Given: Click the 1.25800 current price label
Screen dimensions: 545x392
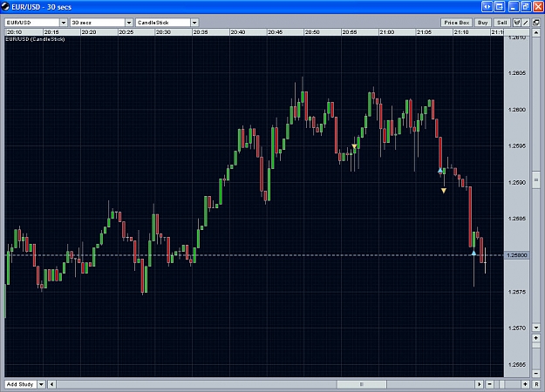Looking at the screenshot, I should coord(517,255).
